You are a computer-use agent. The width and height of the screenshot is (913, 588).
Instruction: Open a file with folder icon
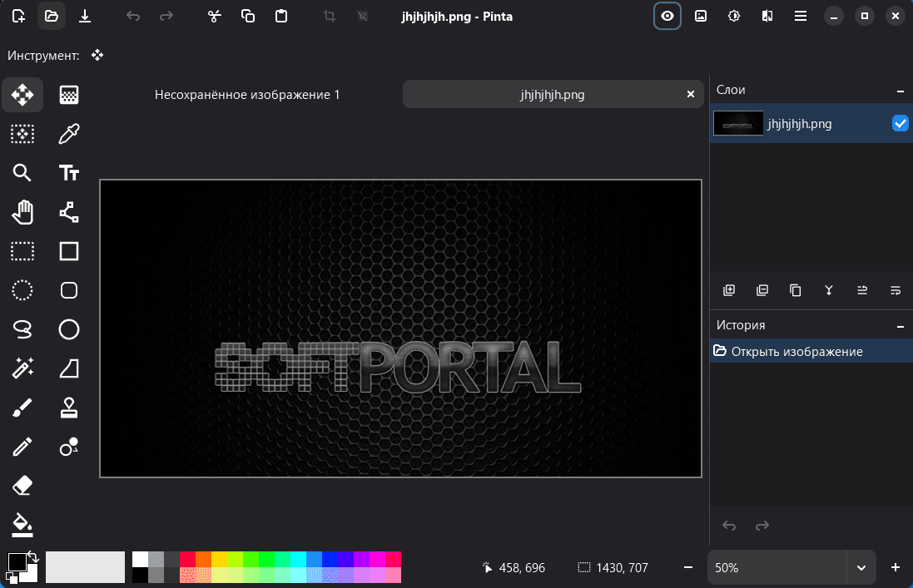tap(52, 17)
